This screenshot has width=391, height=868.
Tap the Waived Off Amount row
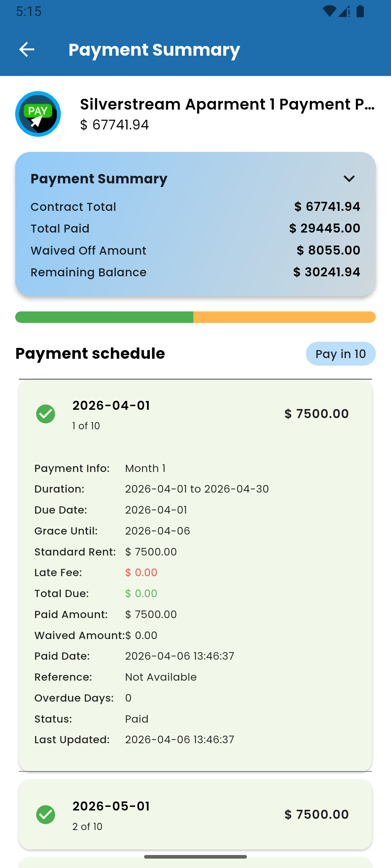195,250
